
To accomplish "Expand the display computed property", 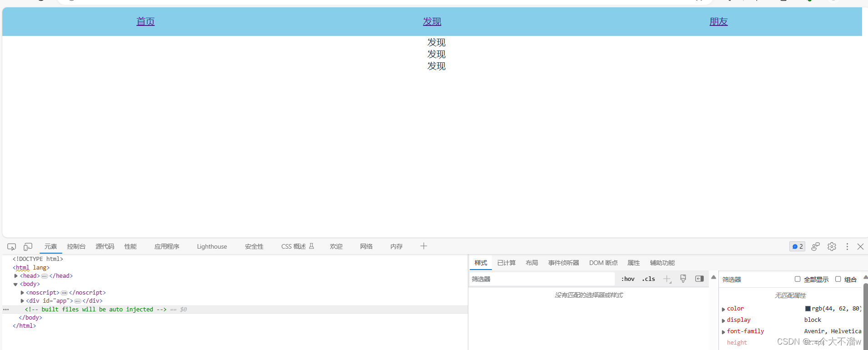I will coord(723,320).
